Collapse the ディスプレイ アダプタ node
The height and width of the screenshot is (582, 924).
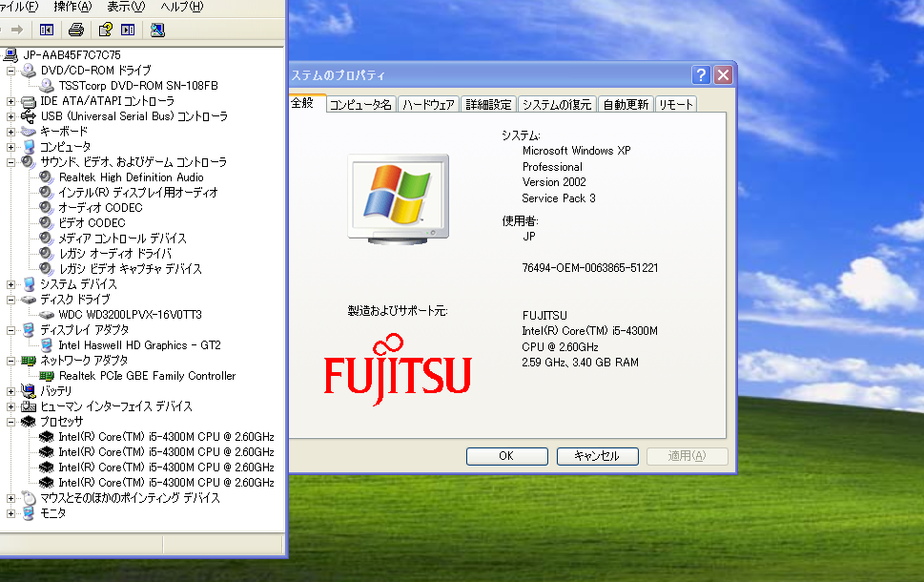(x=10, y=330)
